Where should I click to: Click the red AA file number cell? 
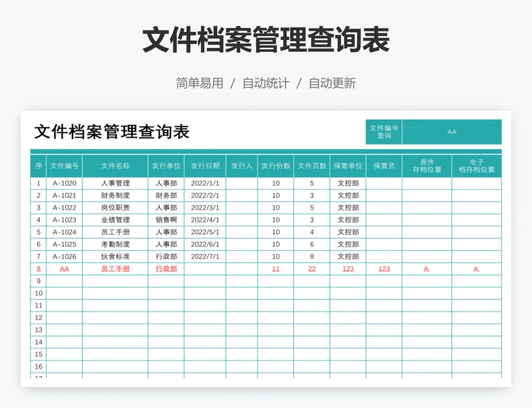tap(65, 269)
